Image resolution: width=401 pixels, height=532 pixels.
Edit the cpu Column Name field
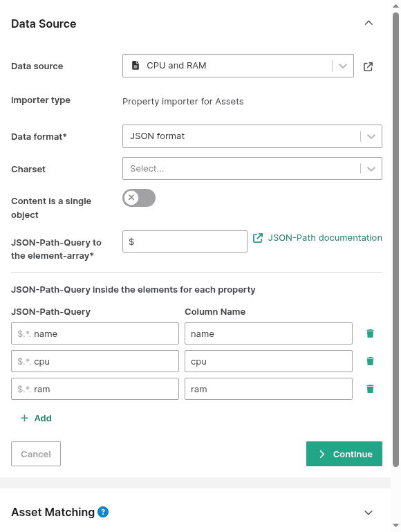click(x=268, y=361)
